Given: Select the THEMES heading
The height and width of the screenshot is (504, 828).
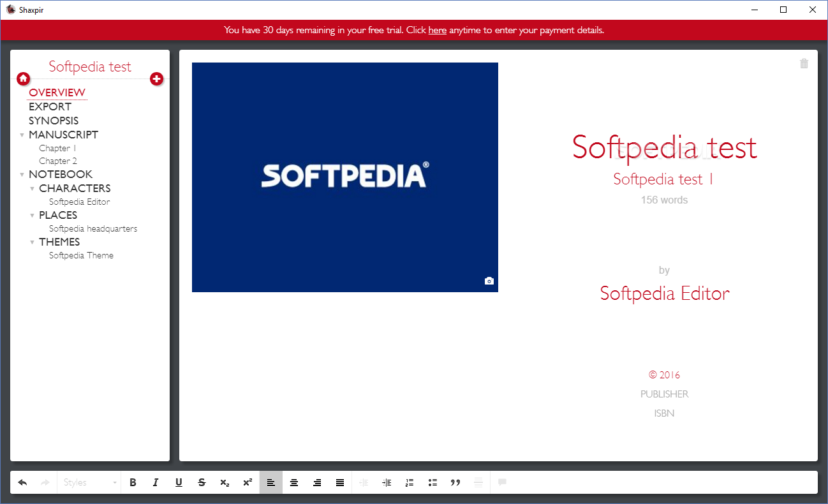Looking at the screenshot, I should tap(59, 242).
